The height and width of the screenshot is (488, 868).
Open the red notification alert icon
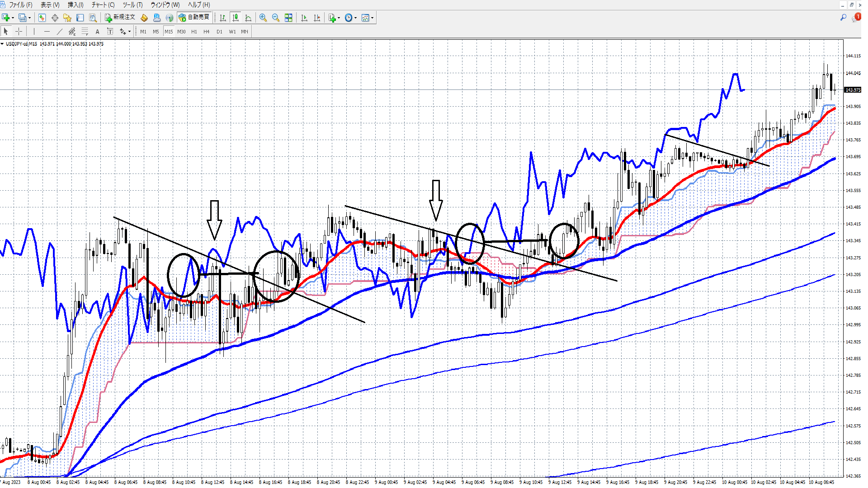856,18
